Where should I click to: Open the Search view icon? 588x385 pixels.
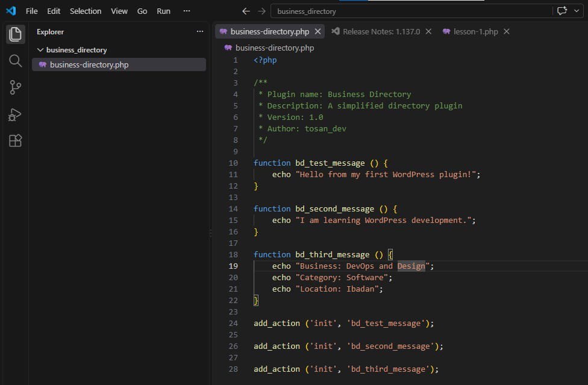[x=15, y=61]
